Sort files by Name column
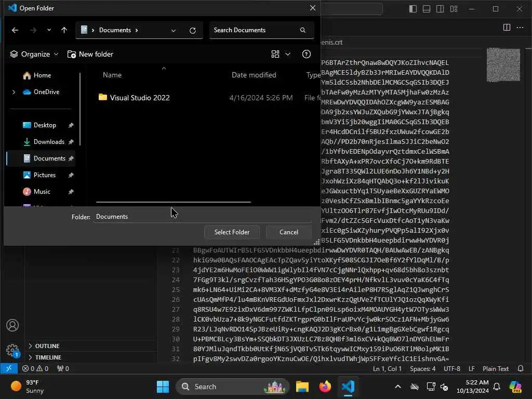532x399 pixels. click(x=112, y=75)
